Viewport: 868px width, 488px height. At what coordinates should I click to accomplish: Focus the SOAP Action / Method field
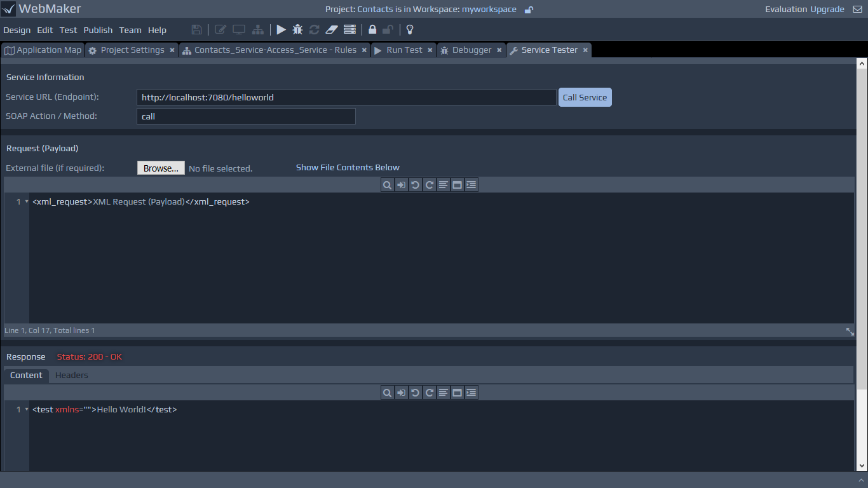coord(246,116)
